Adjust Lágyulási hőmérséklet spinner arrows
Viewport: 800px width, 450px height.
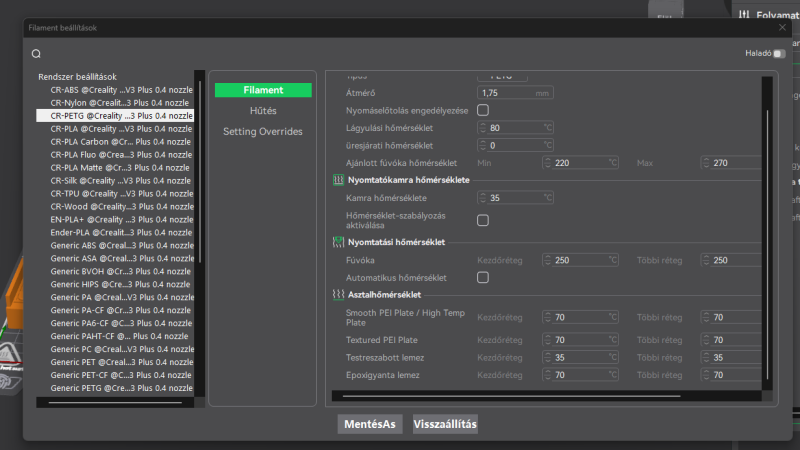click(483, 128)
